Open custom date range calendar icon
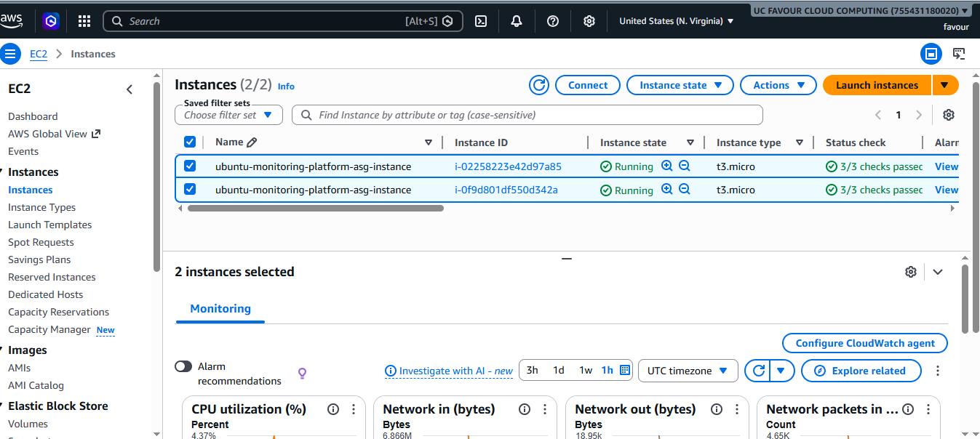Image resolution: width=980 pixels, height=439 pixels. click(624, 370)
